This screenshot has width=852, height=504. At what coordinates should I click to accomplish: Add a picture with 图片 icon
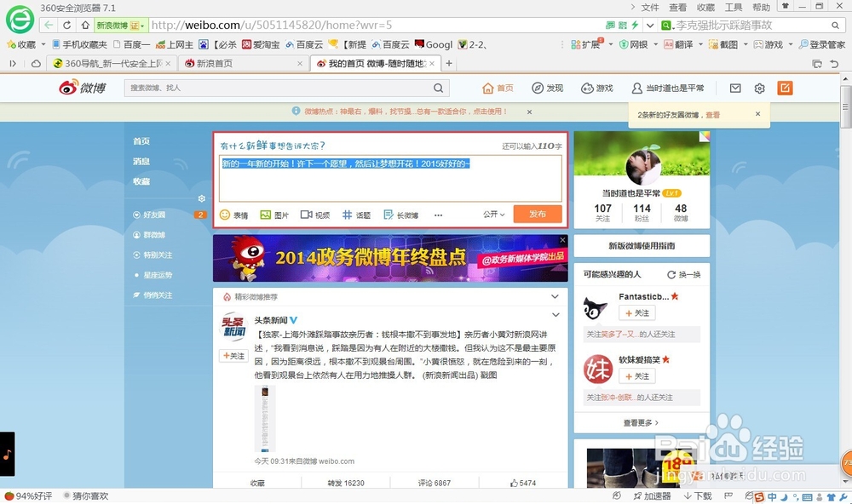tap(273, 215)
